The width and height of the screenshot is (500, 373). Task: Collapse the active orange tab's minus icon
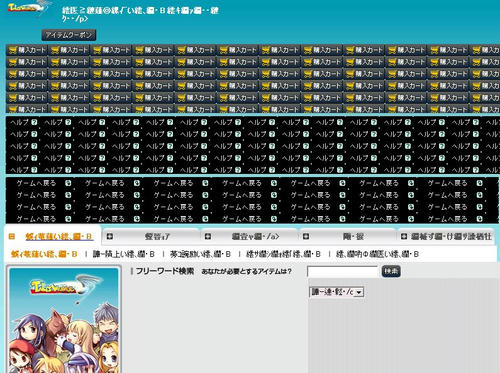point(12,237)
